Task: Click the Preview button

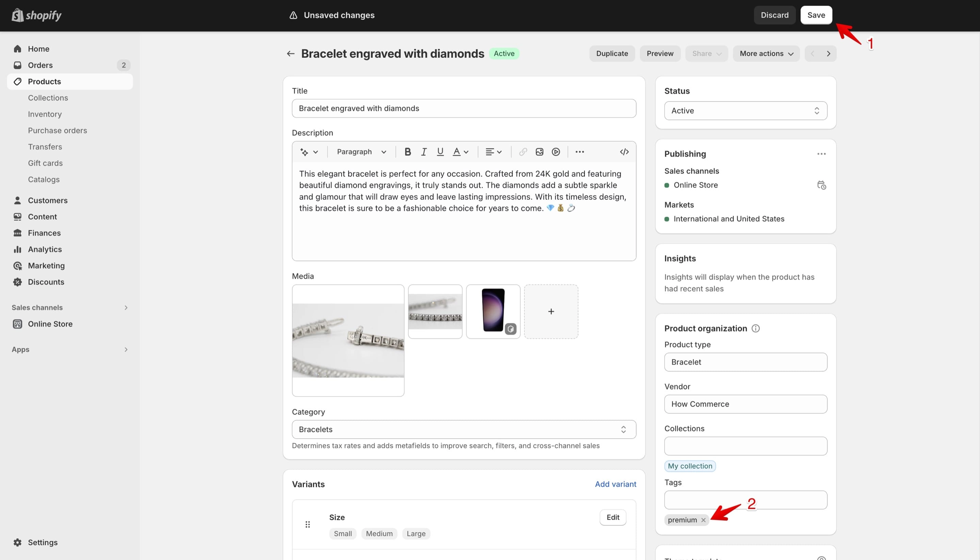Action: (x=660, y=54)
